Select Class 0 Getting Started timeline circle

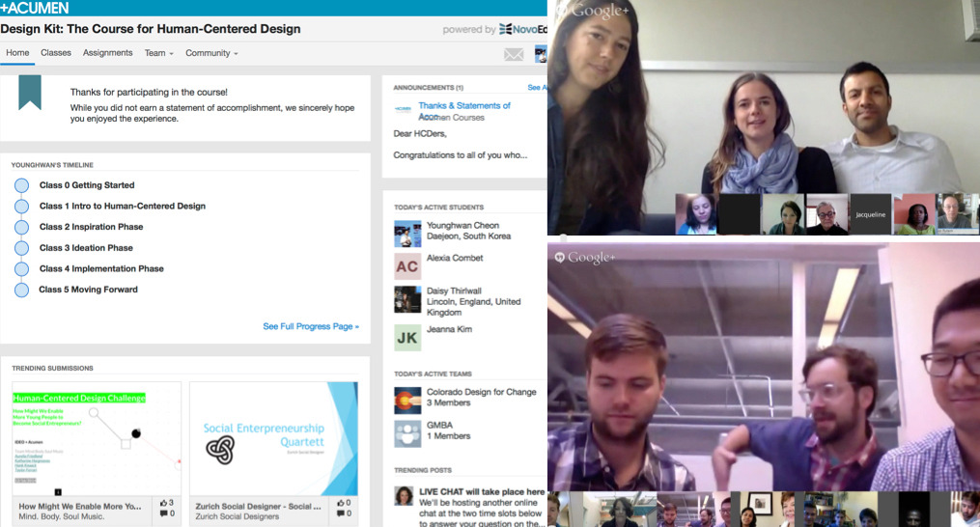[x=22, y=185]
